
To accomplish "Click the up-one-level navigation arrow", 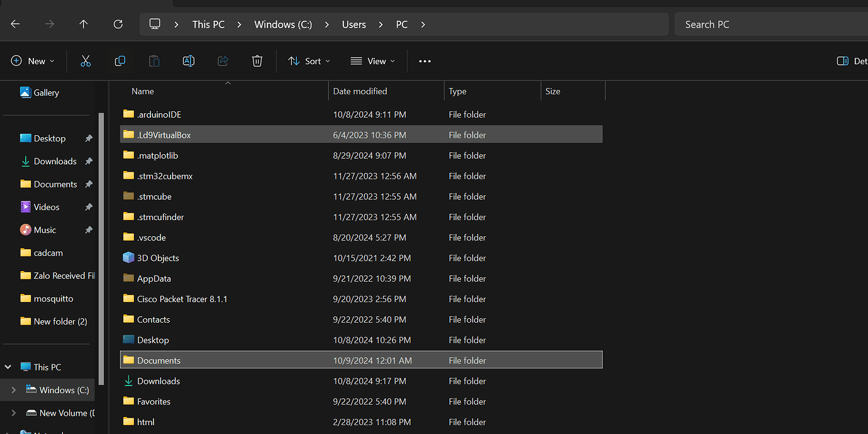I will pos(83,24).
